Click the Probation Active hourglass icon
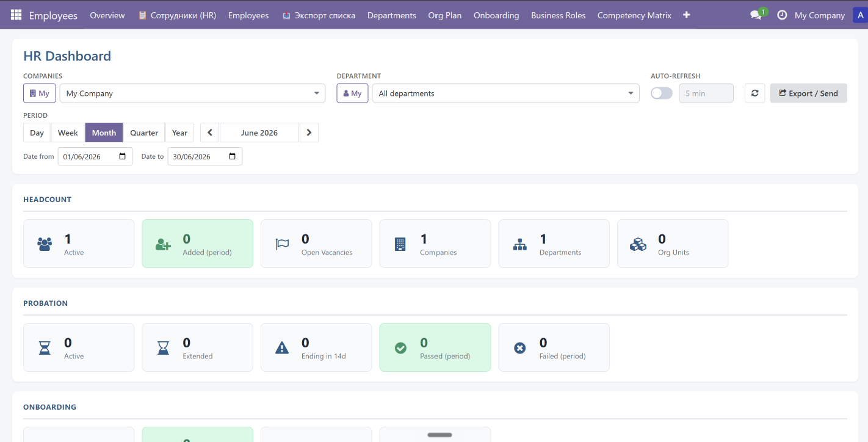868x442 pixels. tap(45, 348)
